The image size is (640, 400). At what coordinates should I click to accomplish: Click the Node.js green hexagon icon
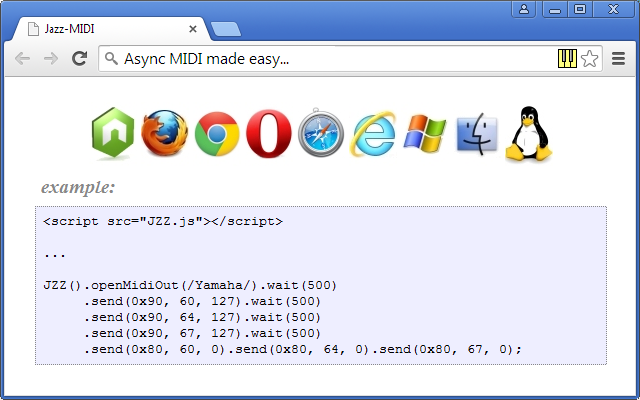point(113,133)
